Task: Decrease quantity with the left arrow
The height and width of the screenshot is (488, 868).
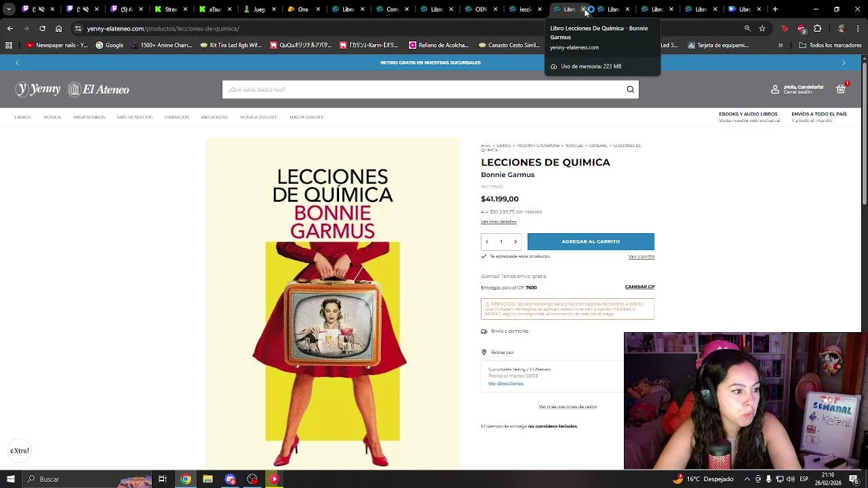Action: tap(487, 242)
